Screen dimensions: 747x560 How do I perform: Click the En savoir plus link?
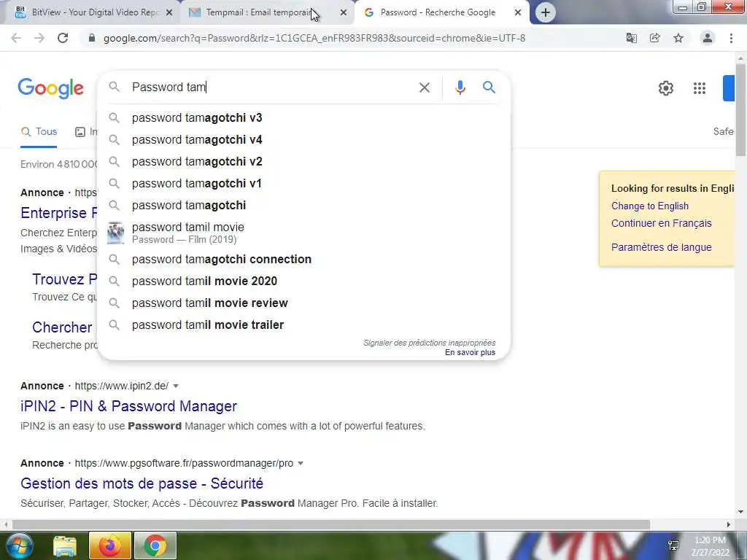[471, 352]
